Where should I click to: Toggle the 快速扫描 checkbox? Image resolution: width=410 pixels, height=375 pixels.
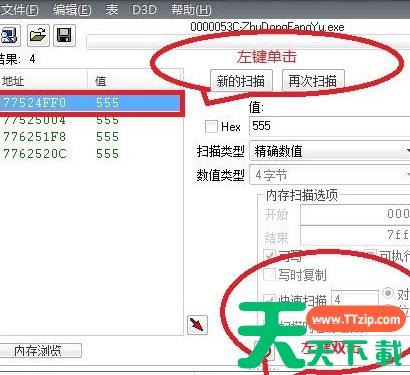click(x=269, y=300)
